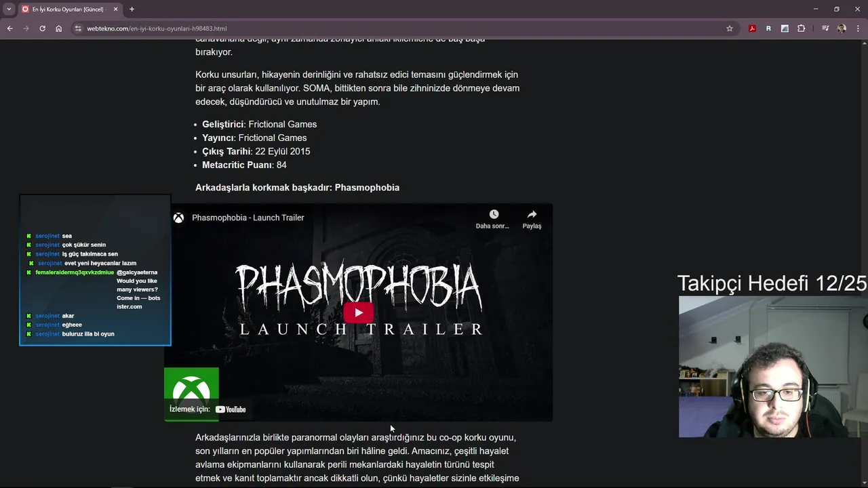Open a new browser tab
The width and height of the screenshot is (868, 488).
pyautogui.click(x=132, y=9)
